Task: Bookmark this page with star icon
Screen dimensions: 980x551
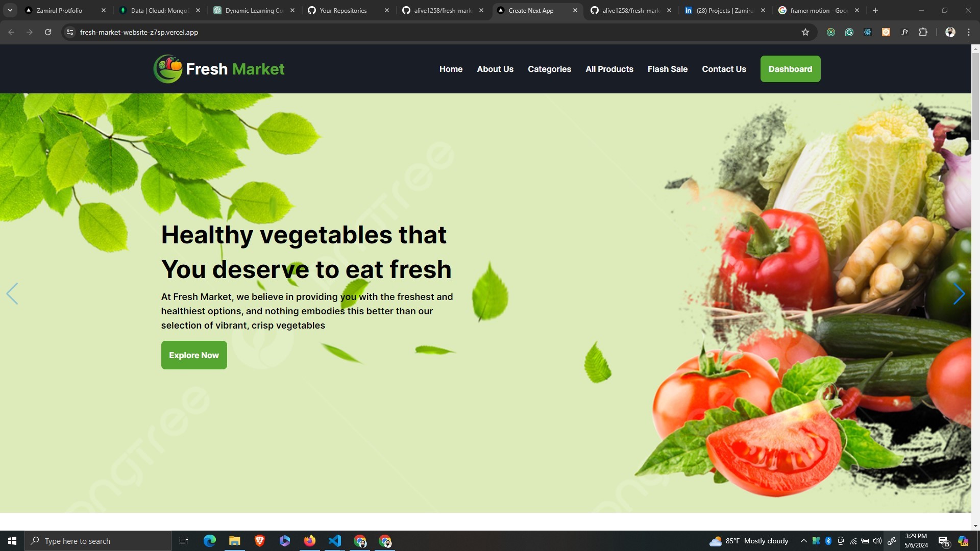Action: tap(805, 32)
